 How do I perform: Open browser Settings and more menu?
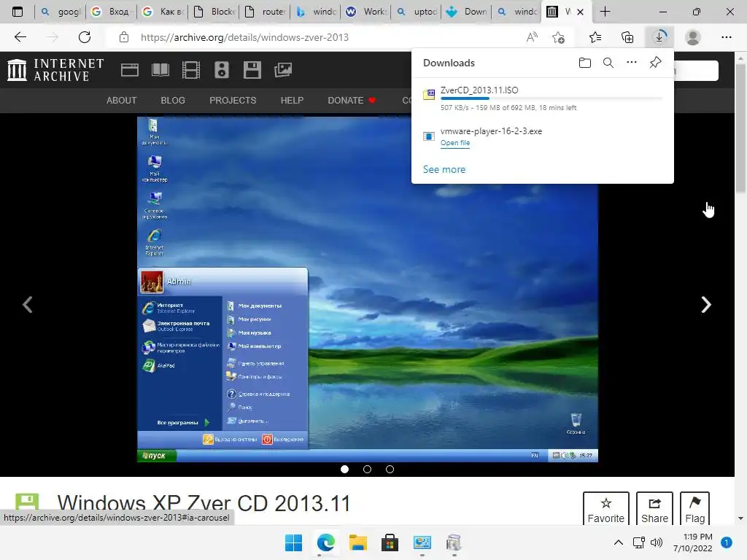click(726, 37)
